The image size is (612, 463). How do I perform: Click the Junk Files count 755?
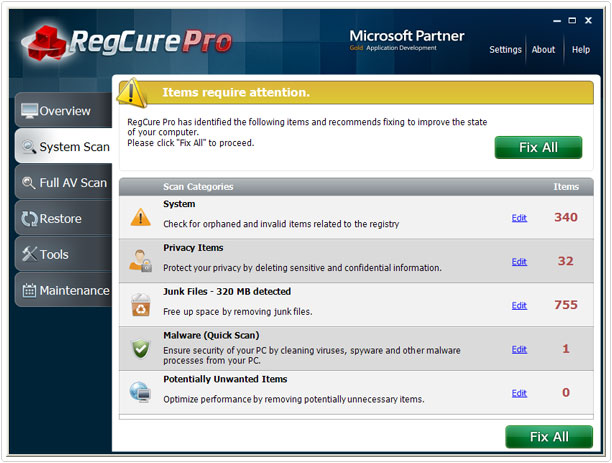click(x=566, y=305)
